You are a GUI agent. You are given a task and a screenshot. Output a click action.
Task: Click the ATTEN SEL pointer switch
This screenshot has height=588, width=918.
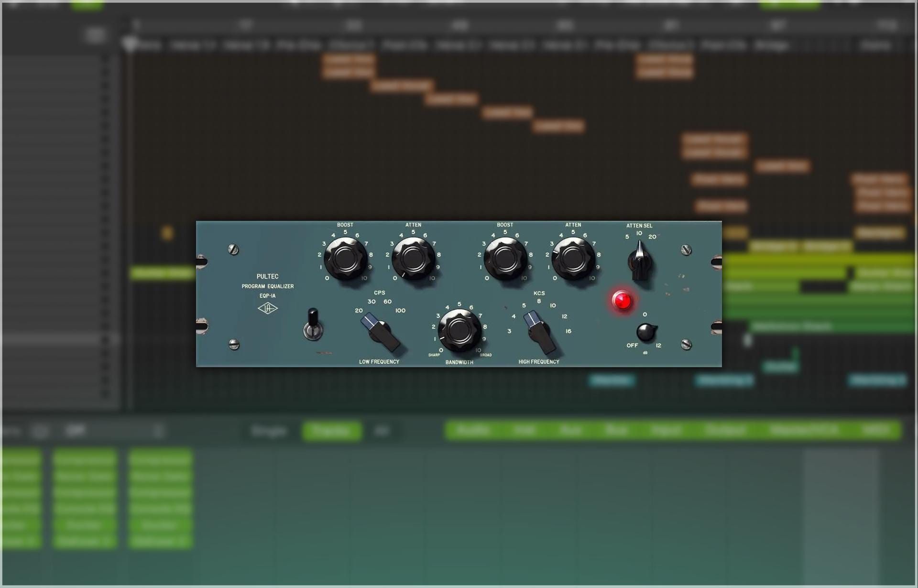pyautogui.click(x=640, y=261)
